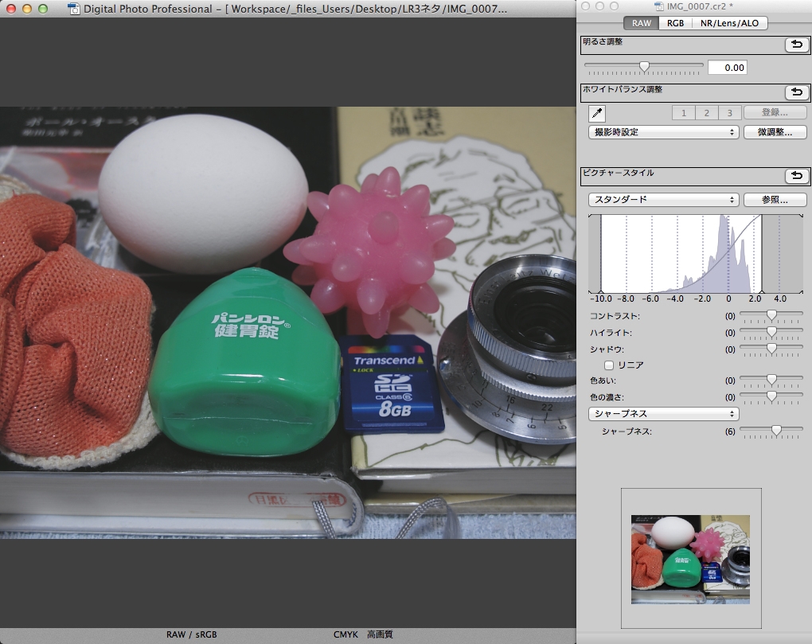Viewport: 812px width, 644px height.
Task: Expand the シャープネス mode dropdown
Action: (663, 414)
